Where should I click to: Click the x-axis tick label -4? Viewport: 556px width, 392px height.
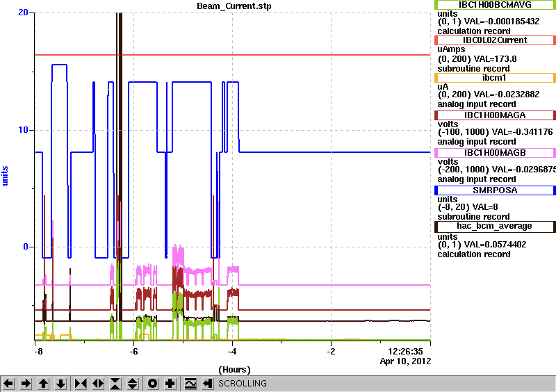pos(231,352)
